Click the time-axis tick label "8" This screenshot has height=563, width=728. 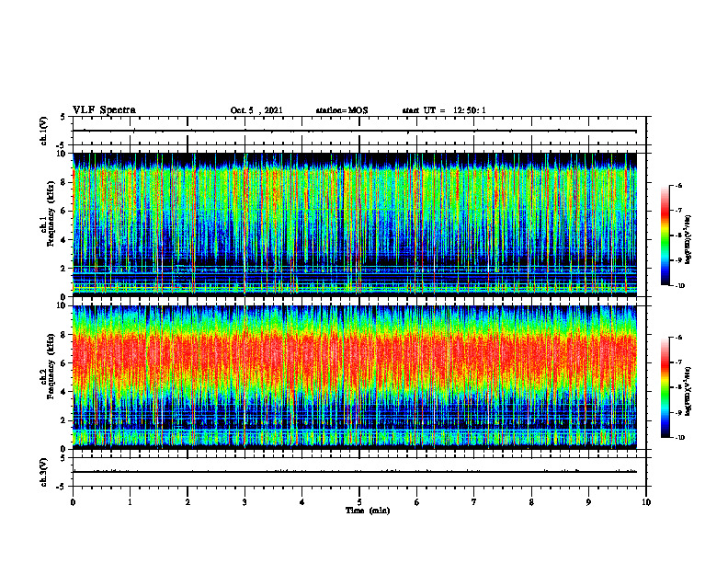pyautogui.click(x=531, y=502)
